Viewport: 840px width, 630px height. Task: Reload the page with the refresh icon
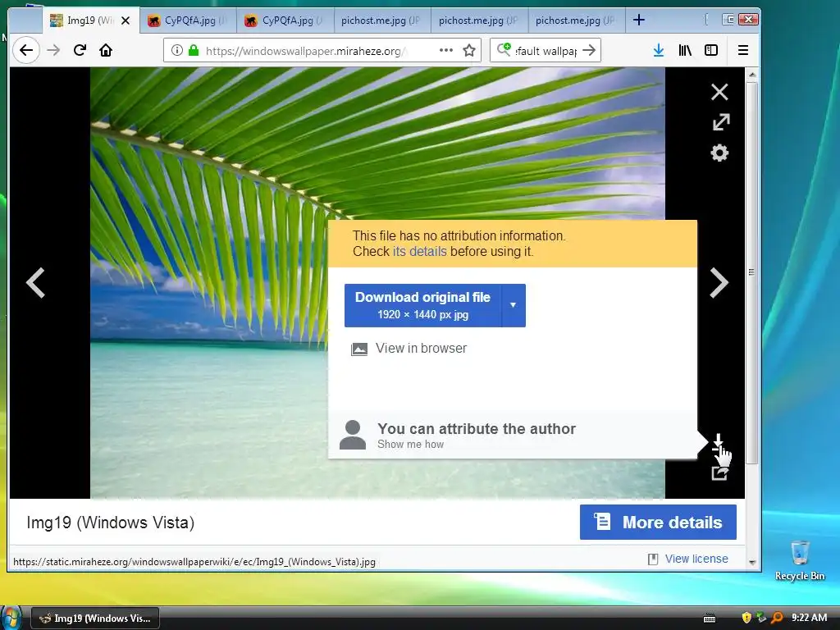[80, 50]
